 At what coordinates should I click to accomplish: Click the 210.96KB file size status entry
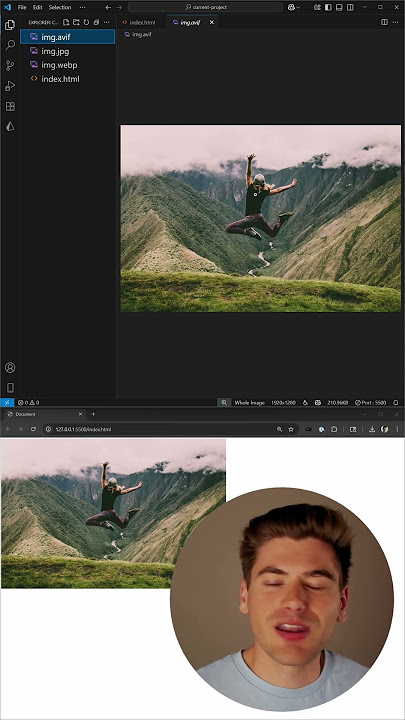point(338,402)
